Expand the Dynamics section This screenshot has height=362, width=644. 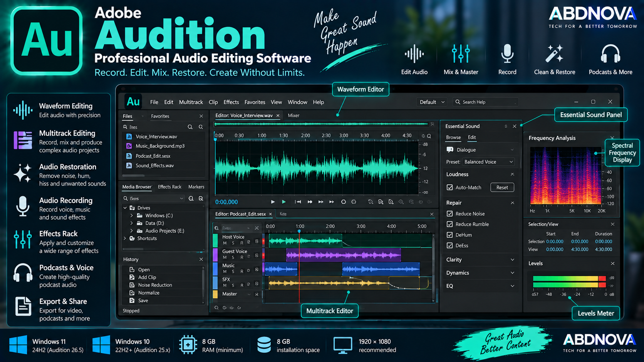pyautogui.click(x=512, y=273)
